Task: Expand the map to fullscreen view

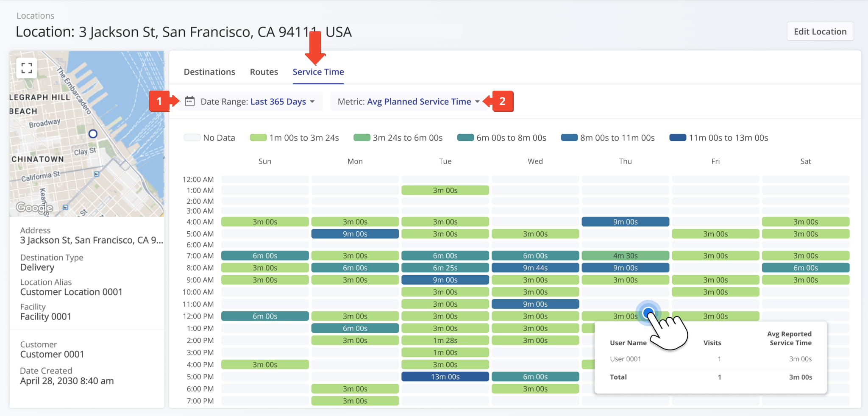Action: [x=27, y=67]
